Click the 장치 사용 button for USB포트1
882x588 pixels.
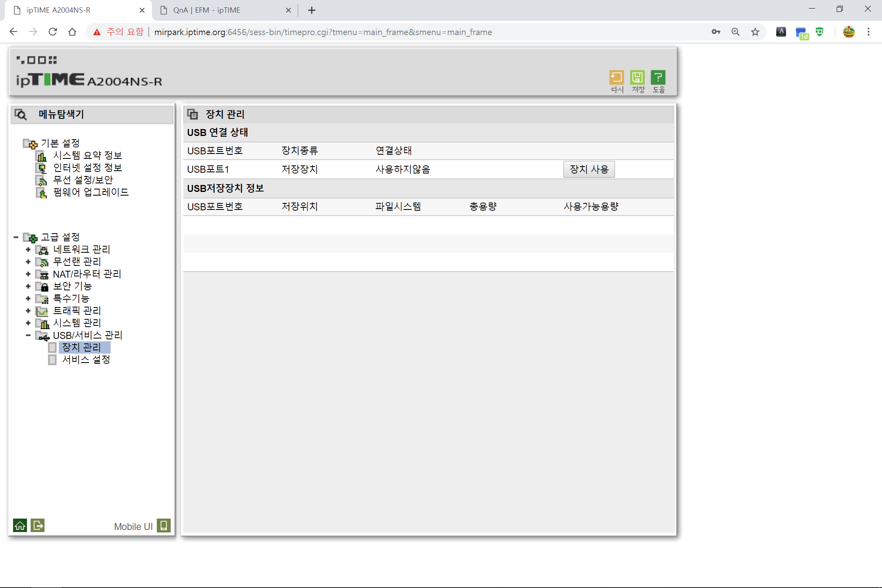(x=589, y=169)
